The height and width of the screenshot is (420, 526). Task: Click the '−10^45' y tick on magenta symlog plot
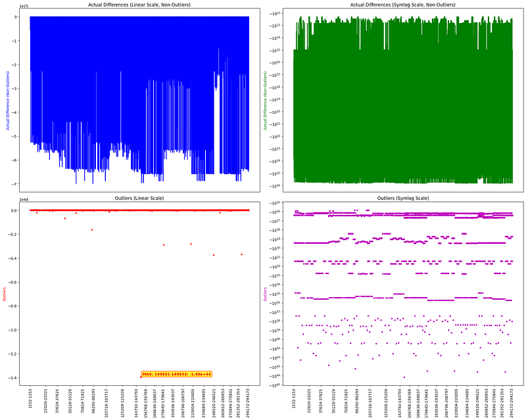pos(275,385)
